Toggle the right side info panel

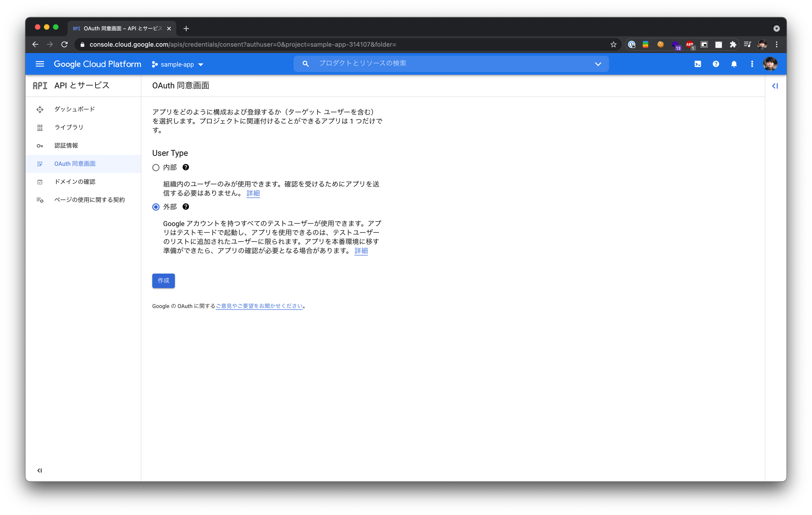(x=775, y=86)
